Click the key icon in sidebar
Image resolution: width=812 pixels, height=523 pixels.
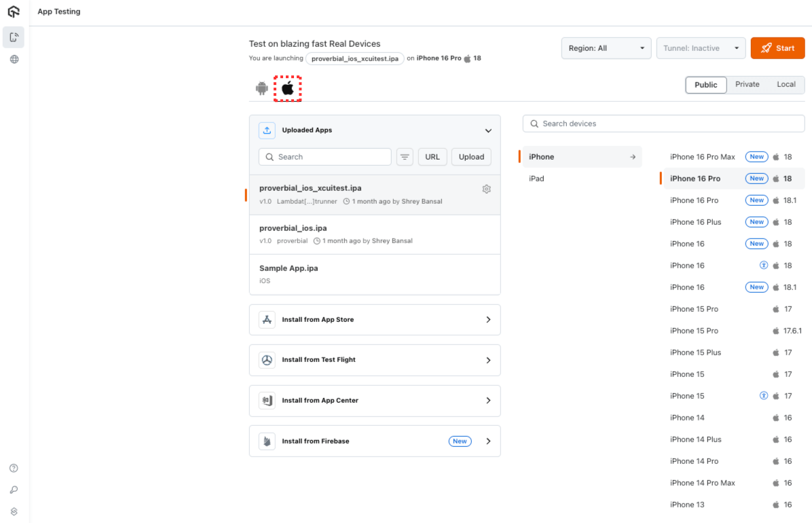point(14,490)
